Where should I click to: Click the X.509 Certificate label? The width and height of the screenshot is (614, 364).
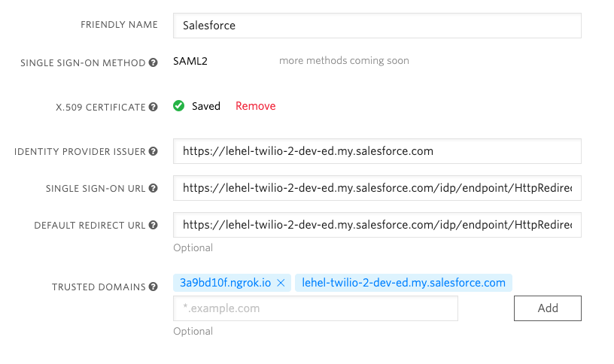click(101, 108)
